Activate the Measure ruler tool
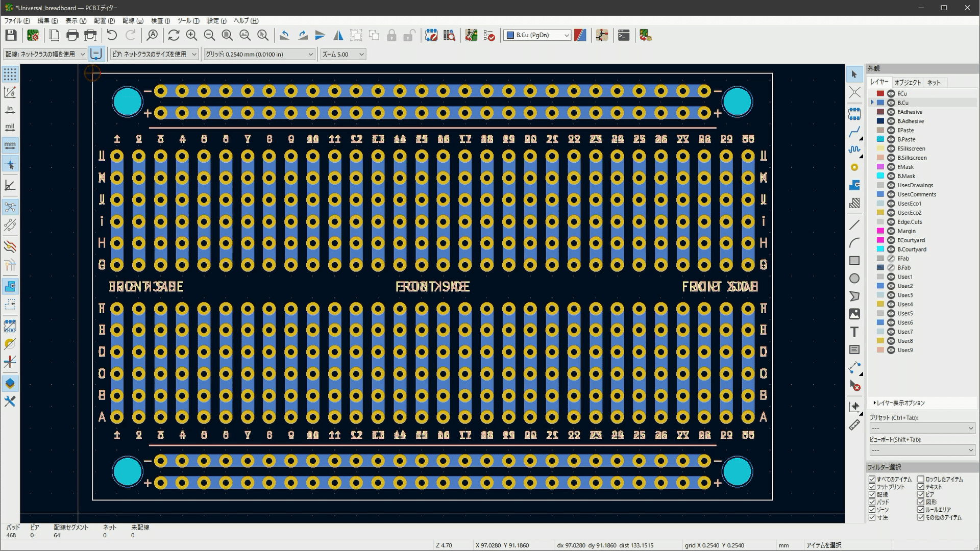The width and height of the screenshot is (980, 551). click(x=854, y=425)
